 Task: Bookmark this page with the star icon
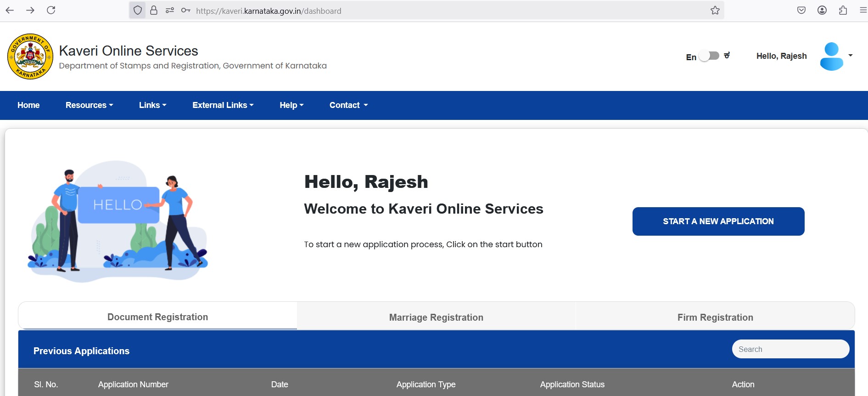[715, 10]
